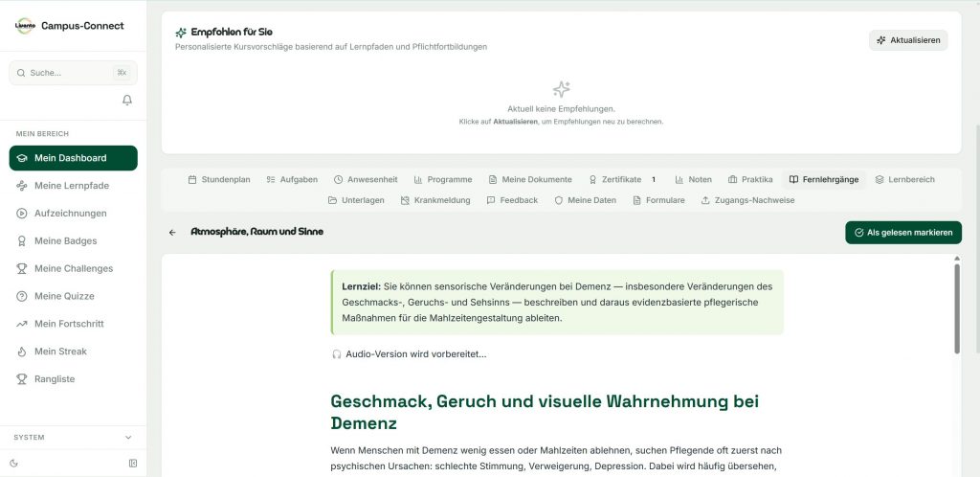Screen dimensions: 980x477
Task: Open notifications bell icon
Action: coord(127,100)
